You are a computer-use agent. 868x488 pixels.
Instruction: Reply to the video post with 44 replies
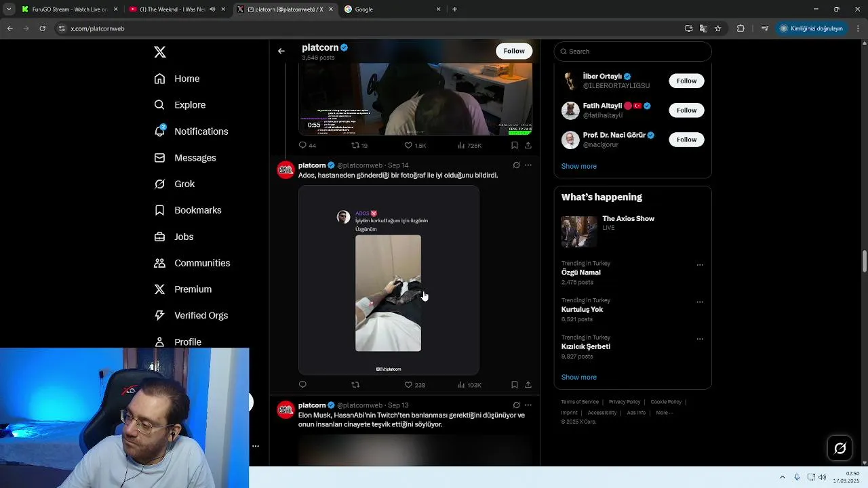307,145
